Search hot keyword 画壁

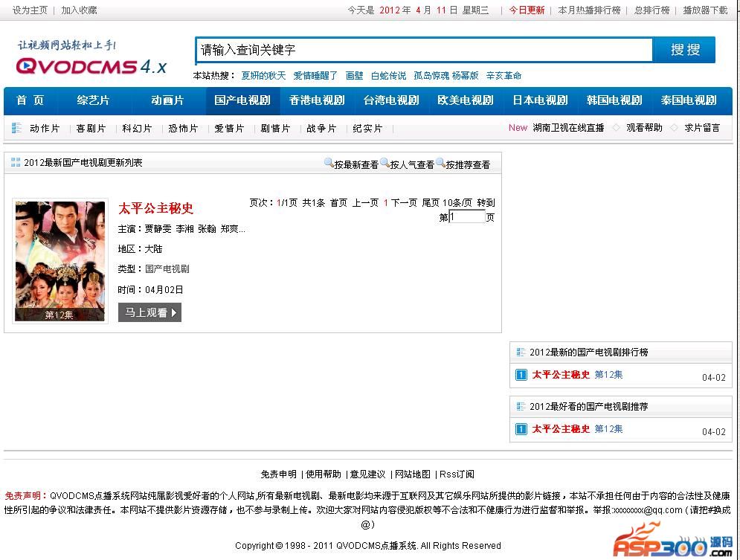pos(354,75)
